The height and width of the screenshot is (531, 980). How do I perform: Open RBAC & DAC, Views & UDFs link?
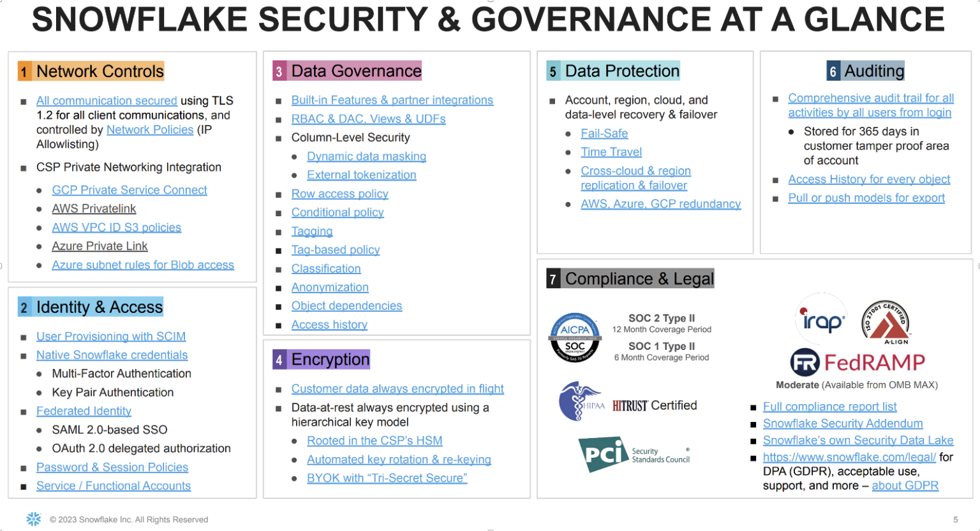click(369, 119)
